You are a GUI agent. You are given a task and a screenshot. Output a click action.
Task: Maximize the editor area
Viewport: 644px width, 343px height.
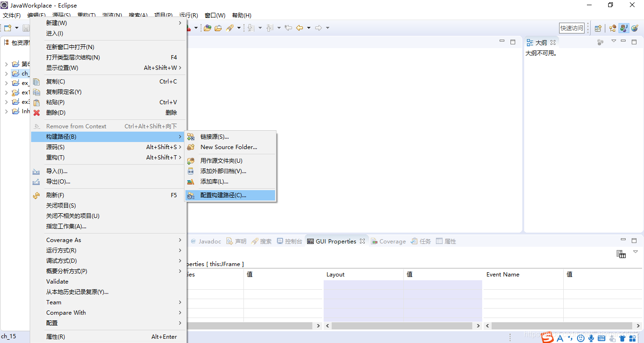[513, 42]
